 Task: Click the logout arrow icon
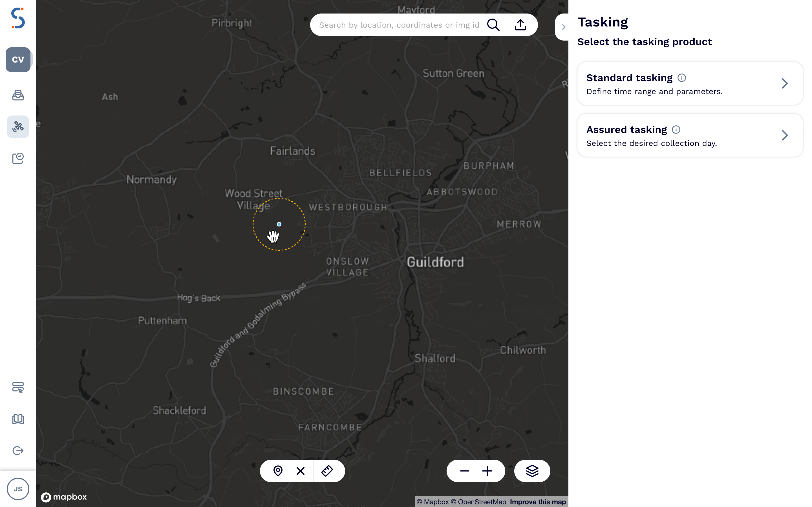pyautogui.click(x=18, y=451)
